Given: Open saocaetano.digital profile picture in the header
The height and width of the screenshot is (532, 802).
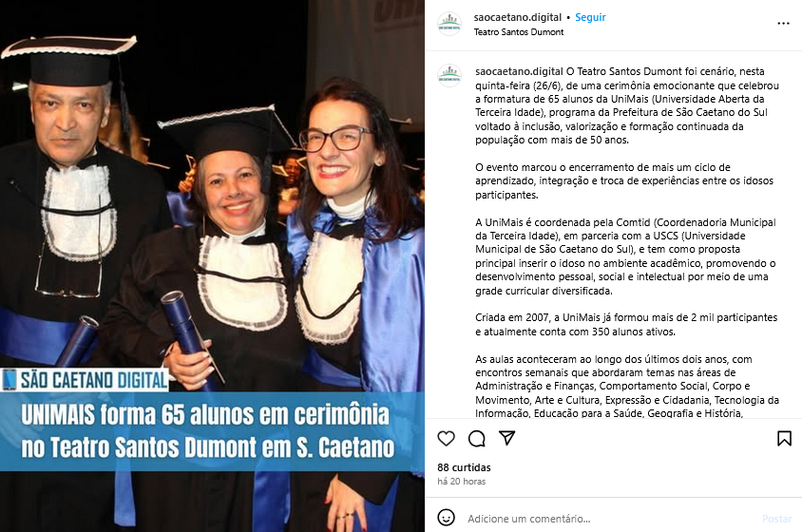Looking at the screenshot, I should coord(449,24).
